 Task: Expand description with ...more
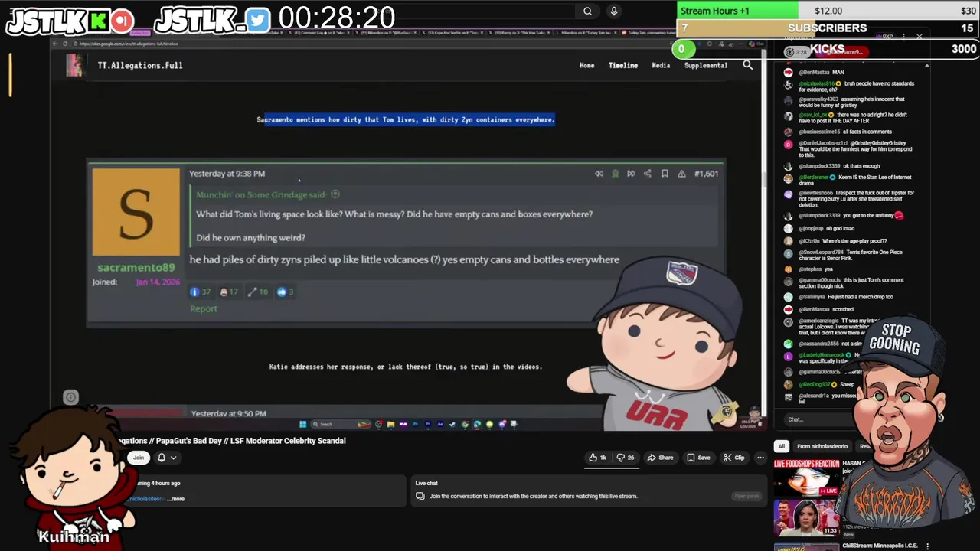[x=176, y=499]
